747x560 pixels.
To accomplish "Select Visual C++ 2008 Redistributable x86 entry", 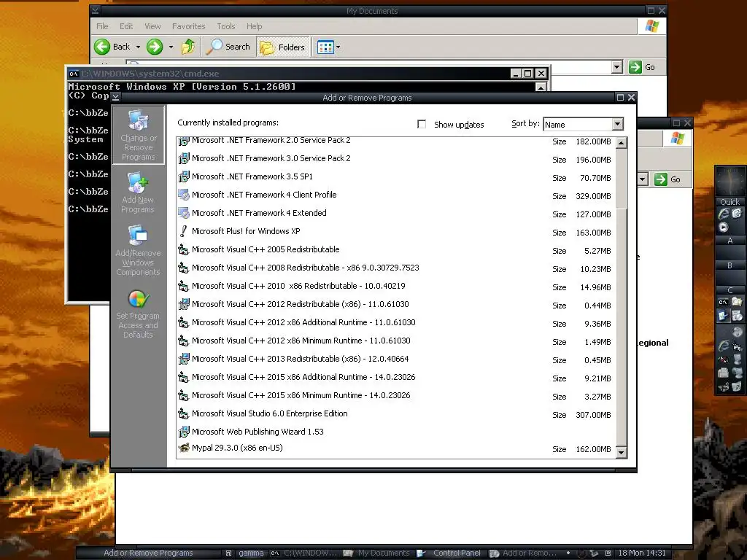I will click(x=396, y=268).
